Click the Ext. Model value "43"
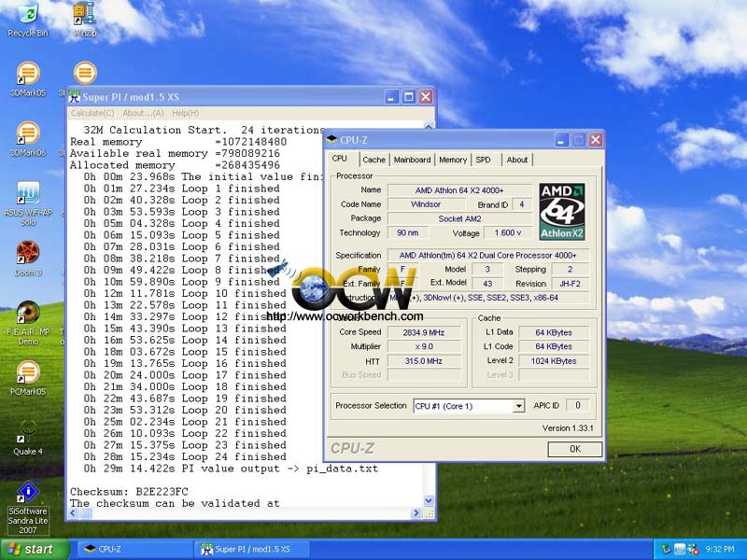The image size is (747, 560). pos(487,284)
